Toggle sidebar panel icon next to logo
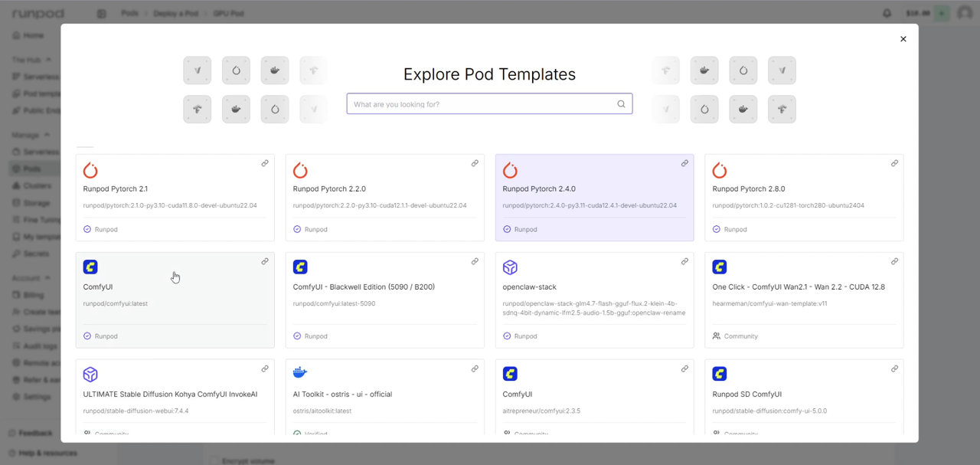This screenshot has height=465, width=980. [102, 14]
